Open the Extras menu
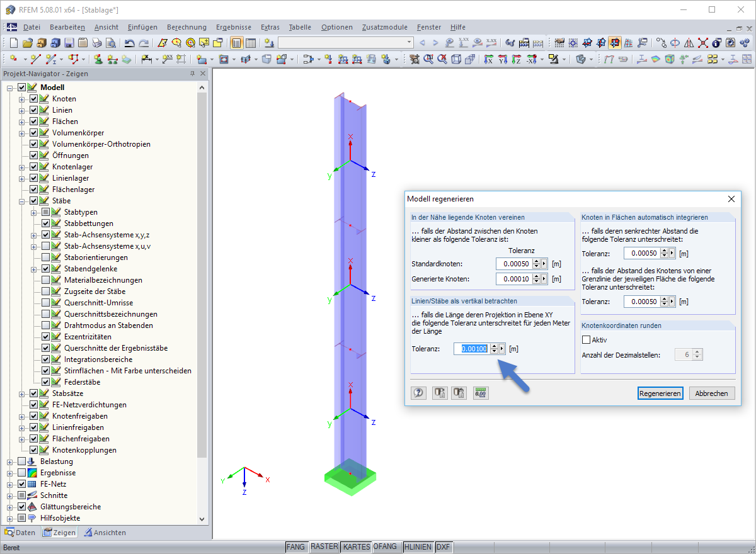 pyautogui.click(x=270, y=27)
